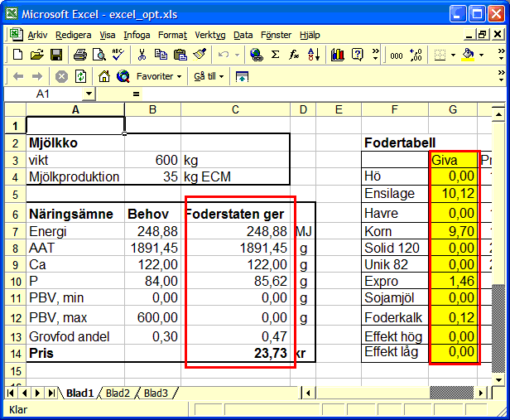The height and width of the screenshot is (420, 510).
Task: Copy selection icon
Action: coord(161,55)
